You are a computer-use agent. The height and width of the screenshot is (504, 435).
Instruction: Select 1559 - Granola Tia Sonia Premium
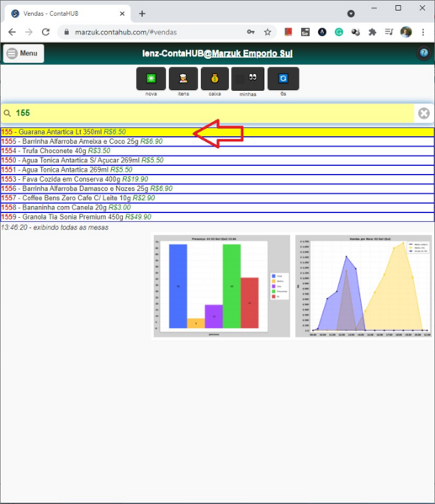(217, 217)
